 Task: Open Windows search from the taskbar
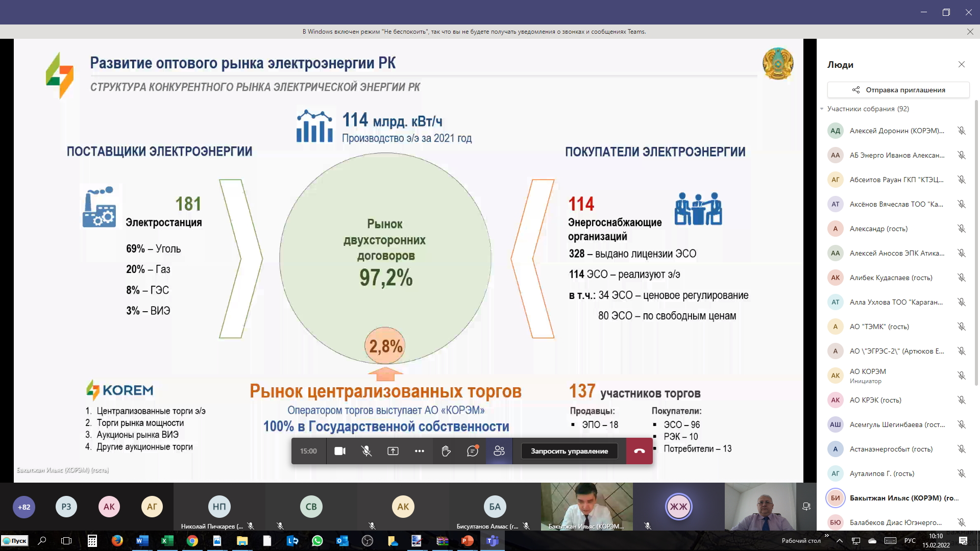click(x=42, y=541)
